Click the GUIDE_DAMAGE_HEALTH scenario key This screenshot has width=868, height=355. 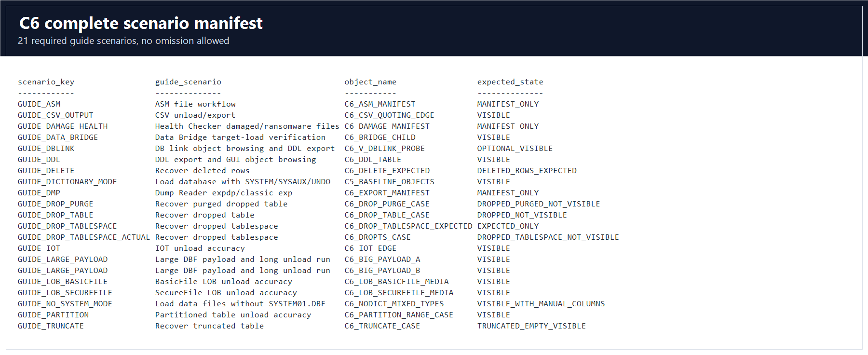pos(63,126)
